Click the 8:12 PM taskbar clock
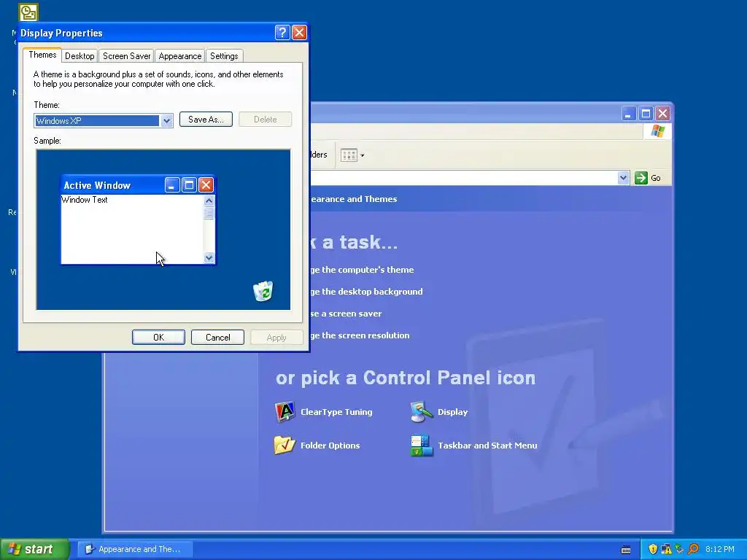Viewport: 747px width, 560px height. coord(719,549)
